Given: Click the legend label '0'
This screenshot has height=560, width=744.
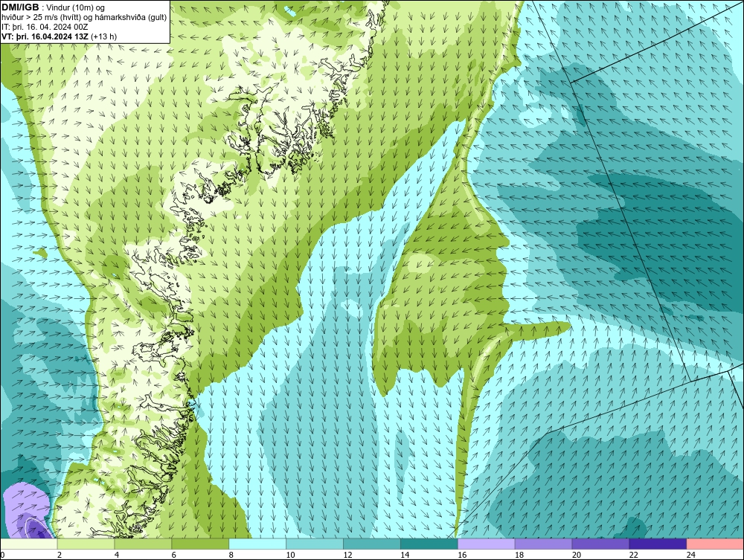Looking at the screenshot, I should pos(2,555).
